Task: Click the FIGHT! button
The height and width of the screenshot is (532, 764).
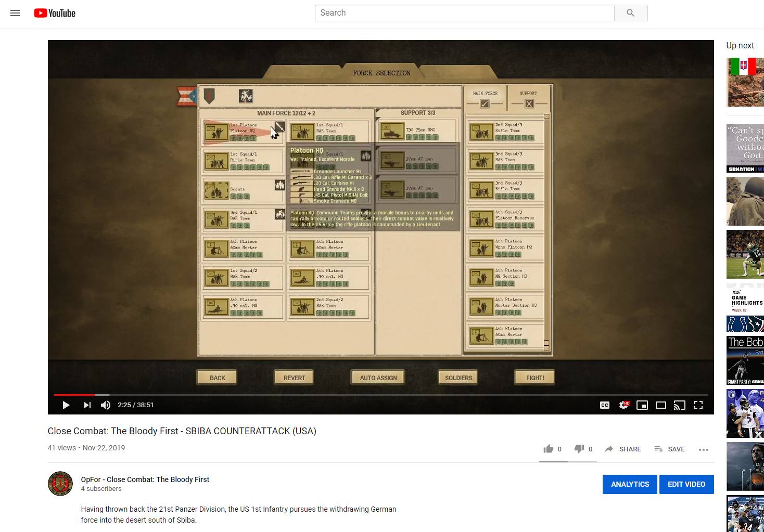Action: pyautogui.click(x=535, y=378)
